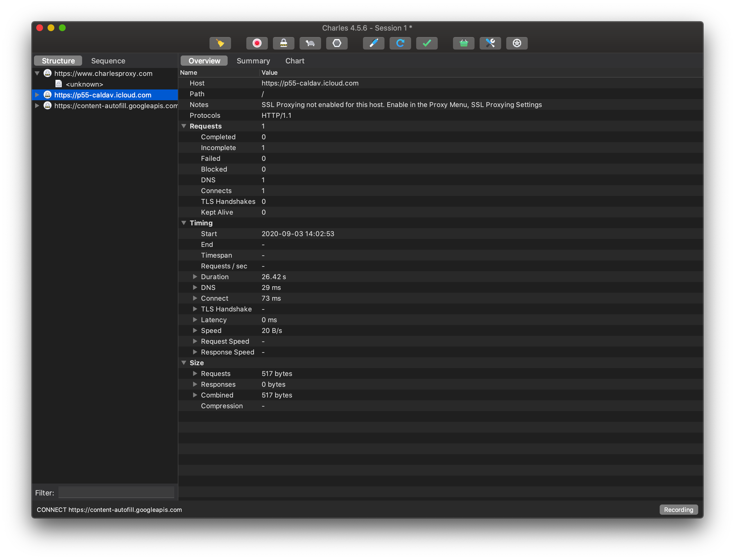The image size is (735, 560).
Task: Select the Path row
Action: [x=441, y=94]
